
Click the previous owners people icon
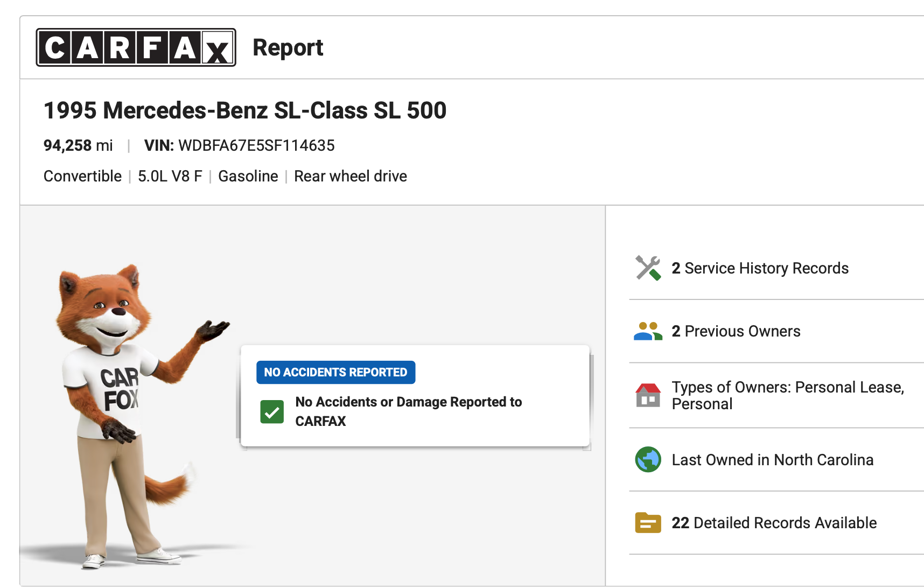[648, 331]
